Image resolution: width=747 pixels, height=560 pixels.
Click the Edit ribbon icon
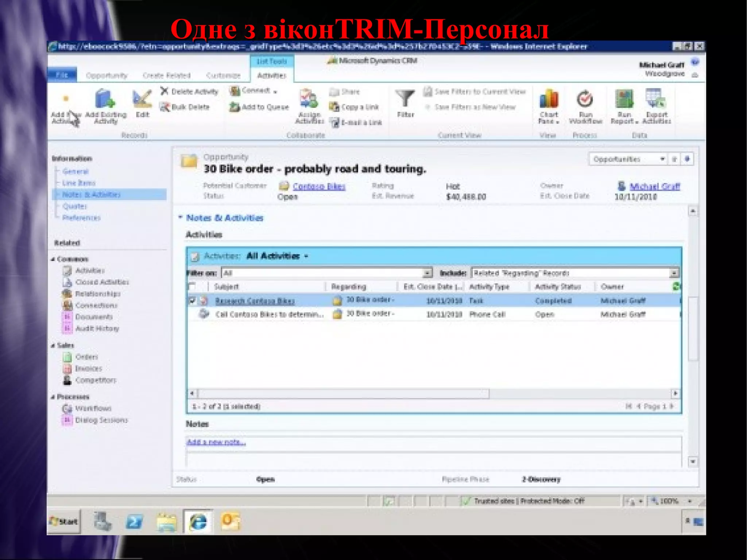142,99
